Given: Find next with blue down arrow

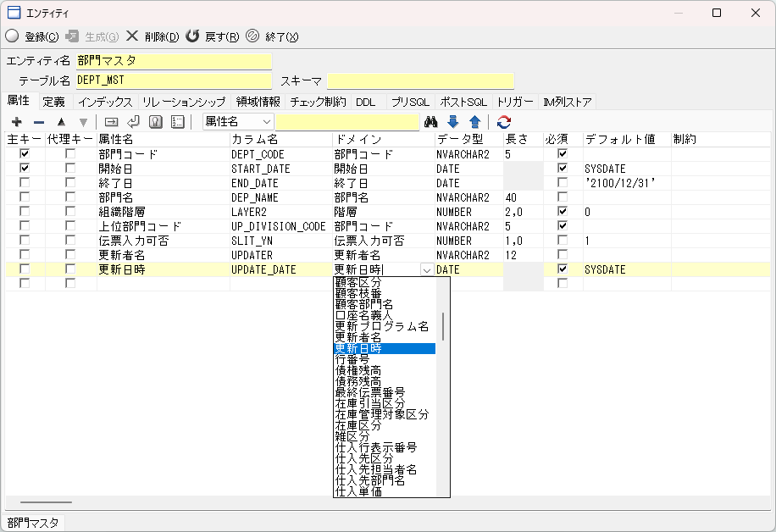Looking at the screenshot, I should coord(453,122).
